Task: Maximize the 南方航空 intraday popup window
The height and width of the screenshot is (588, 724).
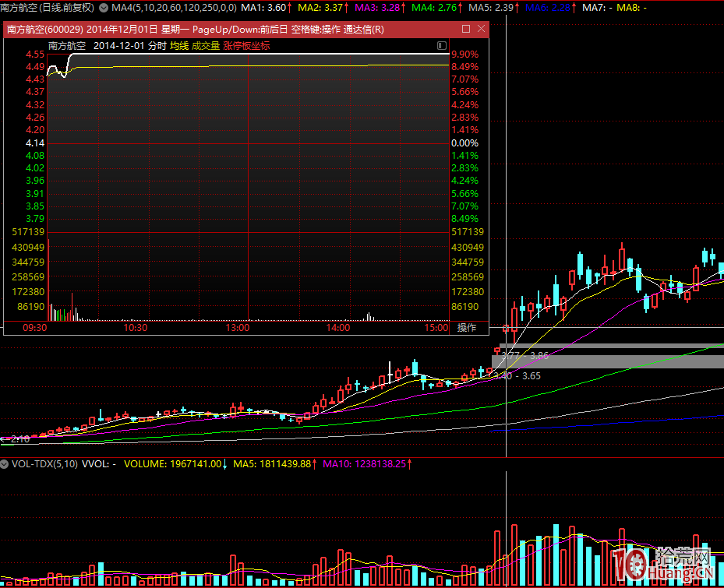Action: tap(466, 29)
